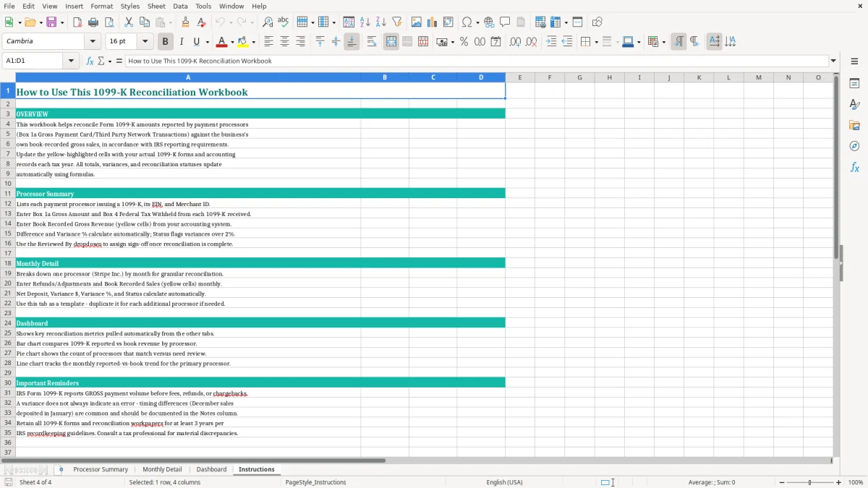Open the Sheet menu
868x488 pixels.
pyautogui.click(x=156, y=6)
